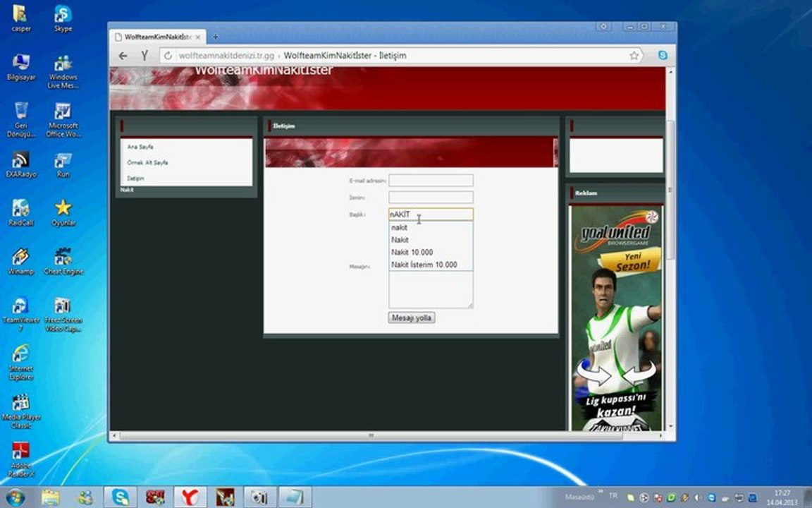This screenshot has width=812, height=508.
Task: Open EXARadyo desktop icon
Action: [x=20, y=164]
